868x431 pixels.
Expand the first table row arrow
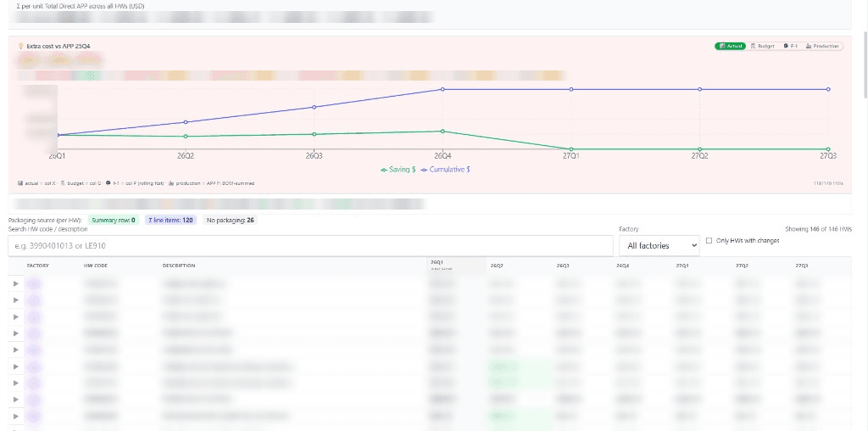point(15,283)
